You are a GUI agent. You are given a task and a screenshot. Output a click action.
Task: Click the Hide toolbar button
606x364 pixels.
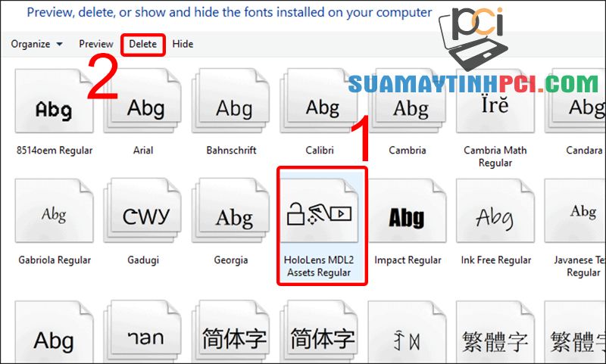coord(183,44)
